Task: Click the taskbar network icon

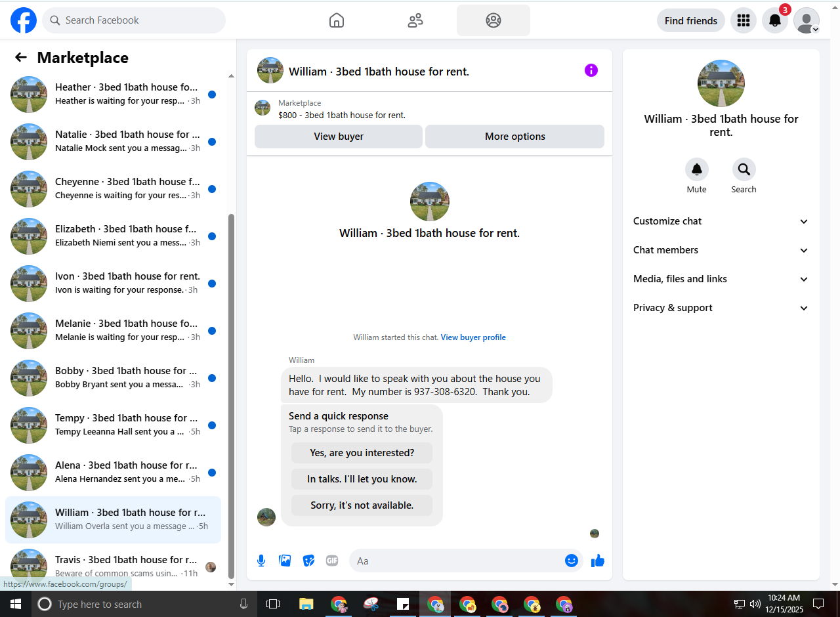Action: [740, 604]
